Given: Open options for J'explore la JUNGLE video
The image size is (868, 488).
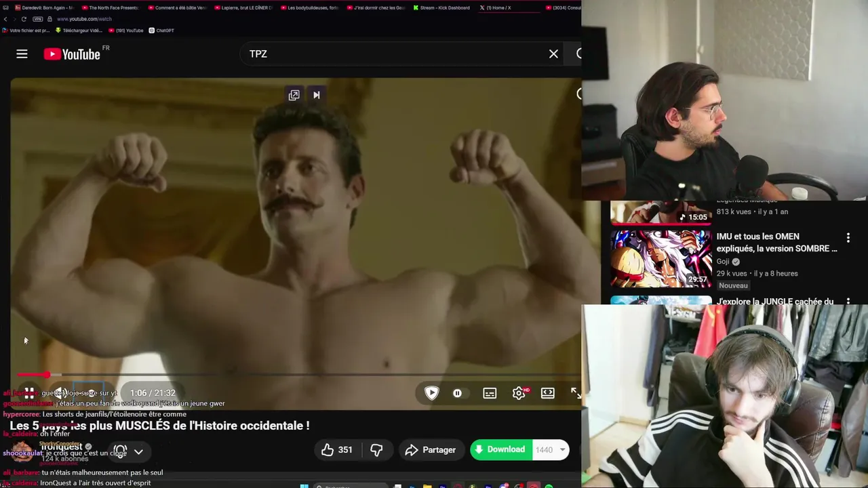Looking at the screenshot, I should coord(848,301).
